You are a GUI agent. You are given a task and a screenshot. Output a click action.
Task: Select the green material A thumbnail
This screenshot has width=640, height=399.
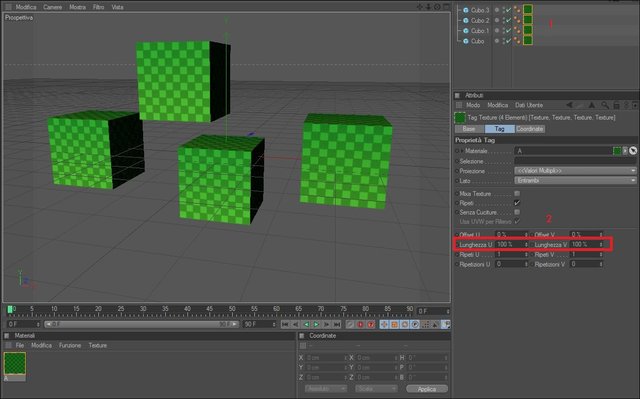tap(15, 364)
